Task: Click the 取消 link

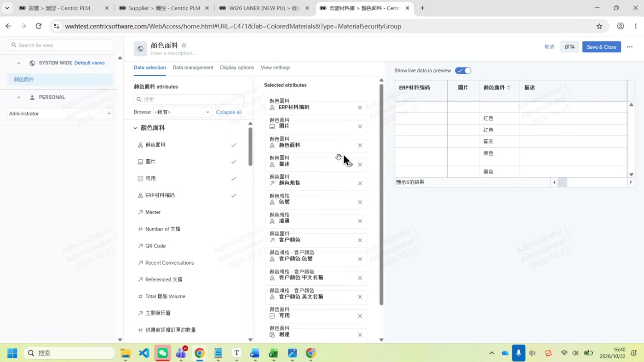Action: point(549,47)
